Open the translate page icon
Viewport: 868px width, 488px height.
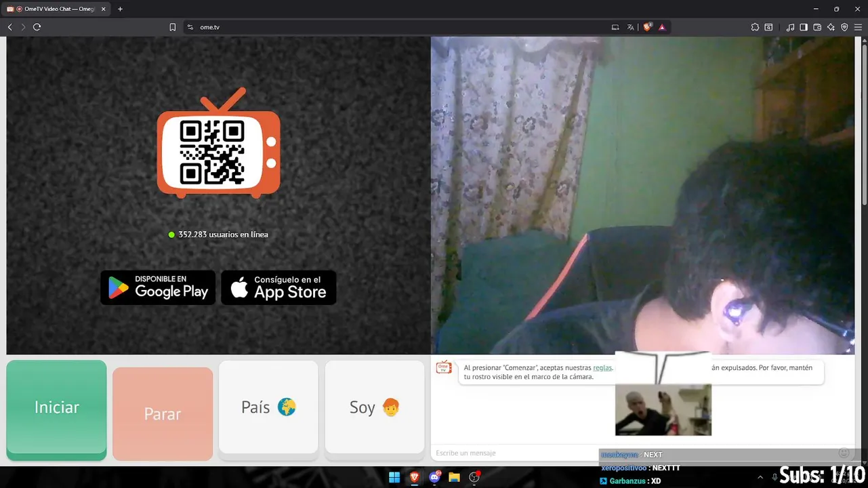(x=631, y=27)
